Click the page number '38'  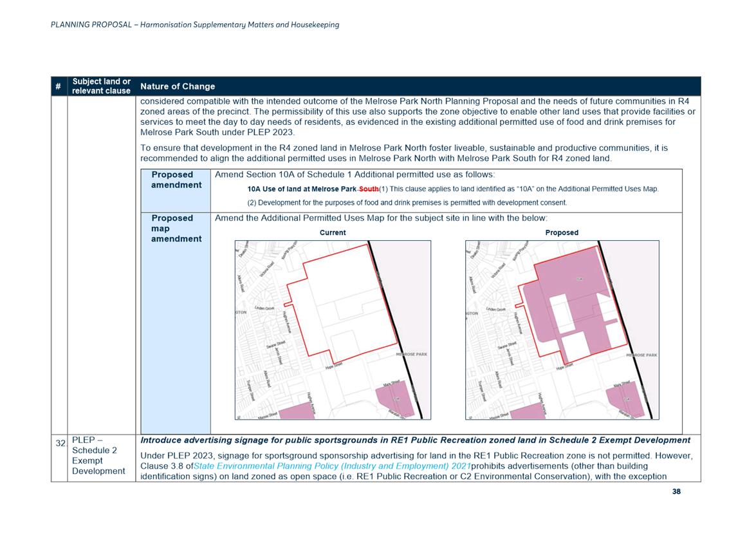(x=676, y=492)
